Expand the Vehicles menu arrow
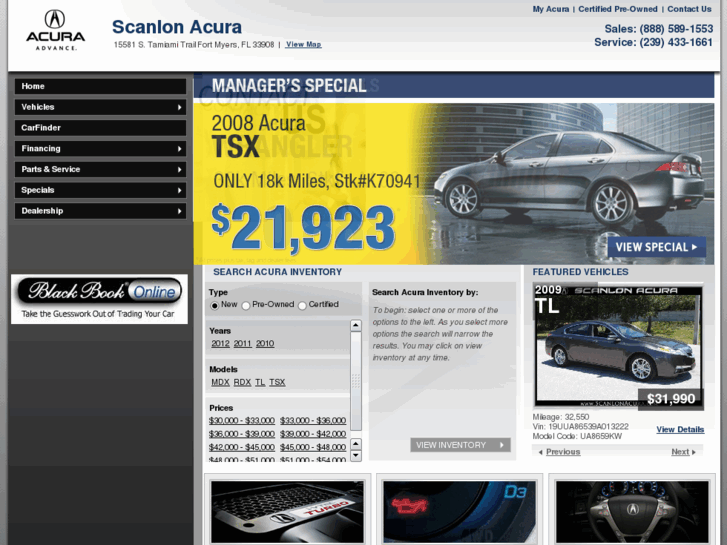 [x=179, y=107]
